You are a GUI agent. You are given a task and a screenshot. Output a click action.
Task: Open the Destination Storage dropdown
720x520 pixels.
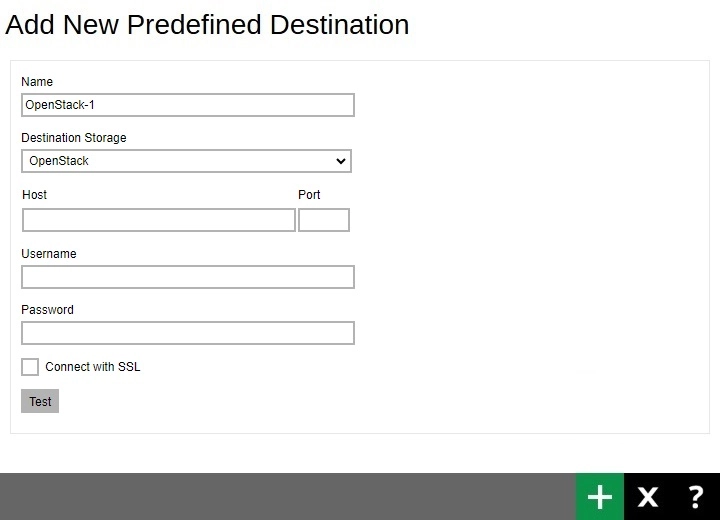pos(186,161)
